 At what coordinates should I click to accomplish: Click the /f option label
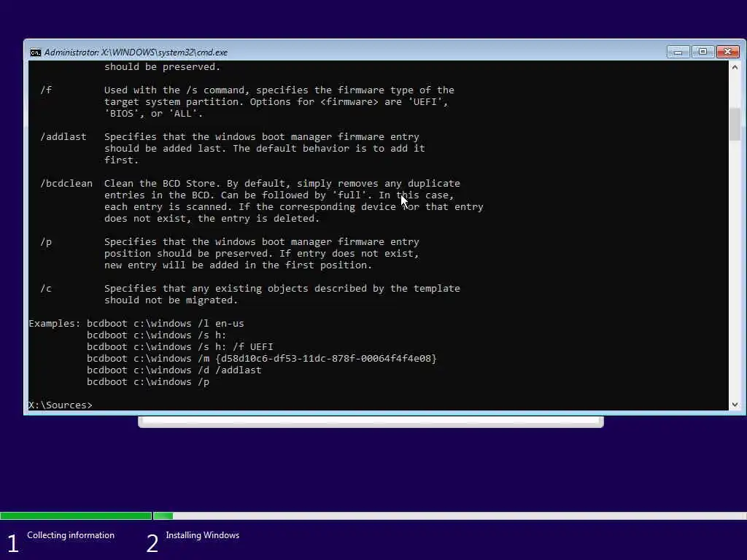46,90
